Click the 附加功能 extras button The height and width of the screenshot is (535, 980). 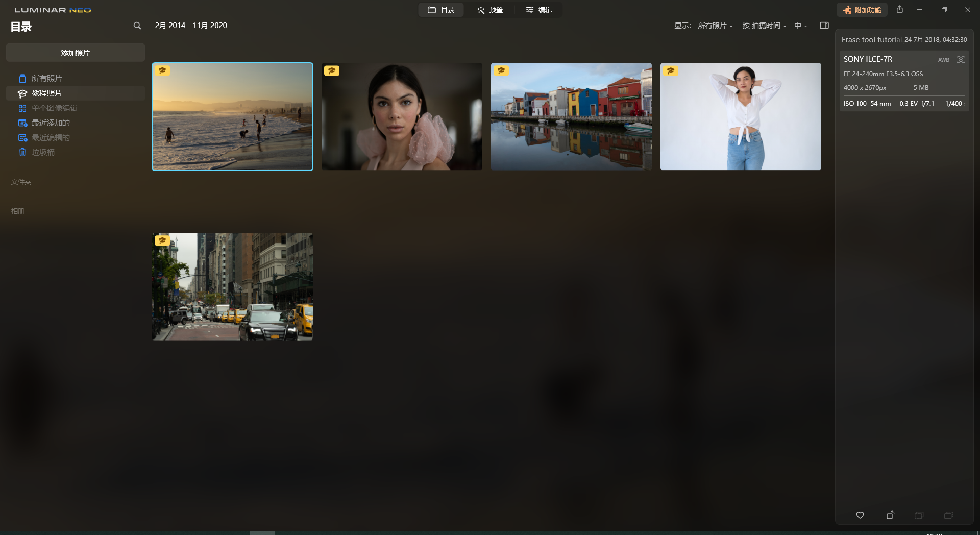pos(862,10)
